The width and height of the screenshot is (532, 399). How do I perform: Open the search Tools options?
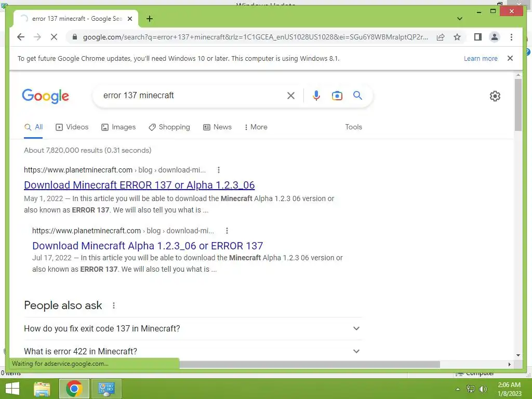[353, 127]
